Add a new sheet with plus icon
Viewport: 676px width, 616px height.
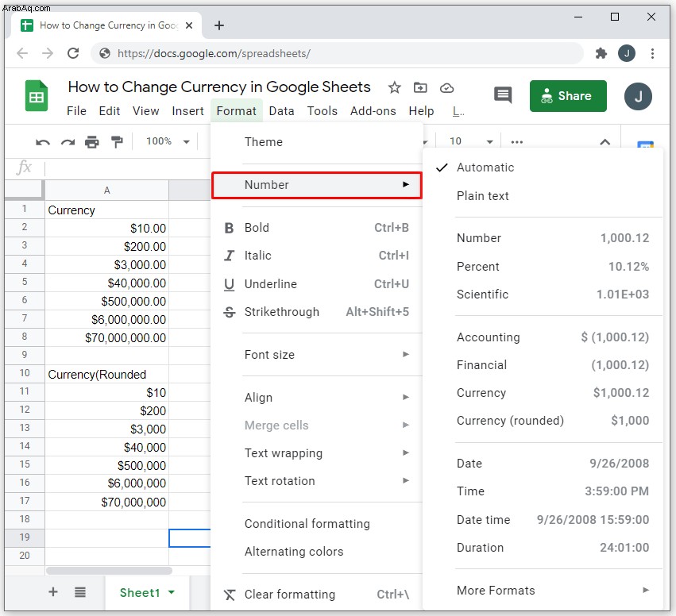pyautogui.click(x=53, y=592)
